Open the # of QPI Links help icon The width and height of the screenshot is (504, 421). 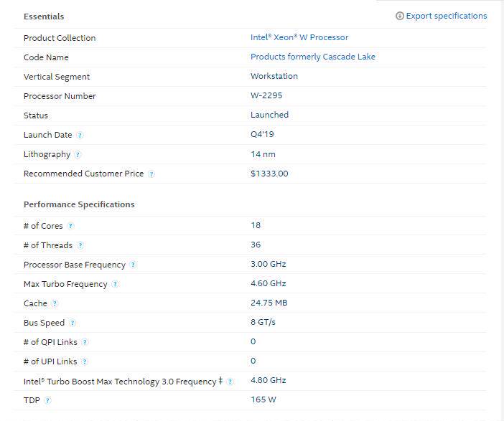(x=85, y=342)
